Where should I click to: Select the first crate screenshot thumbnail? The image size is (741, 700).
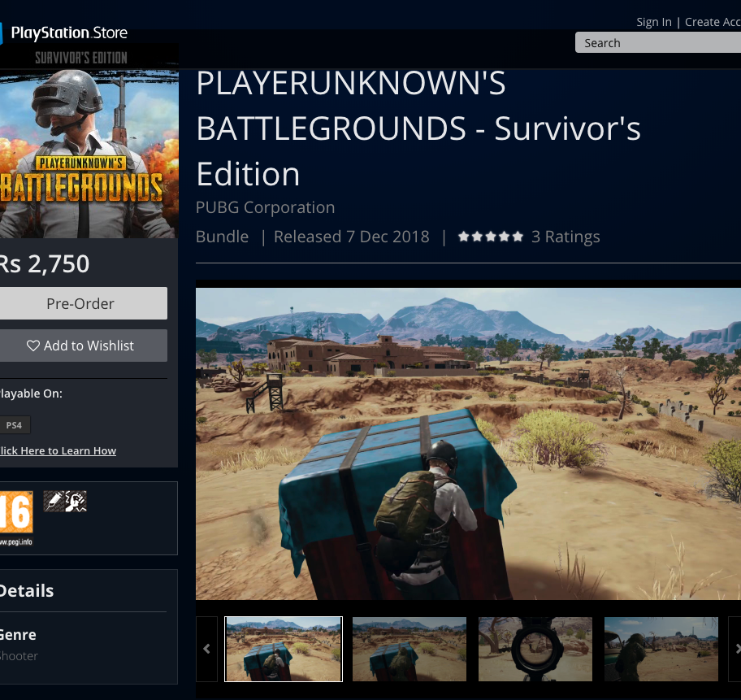pos(284,649)
